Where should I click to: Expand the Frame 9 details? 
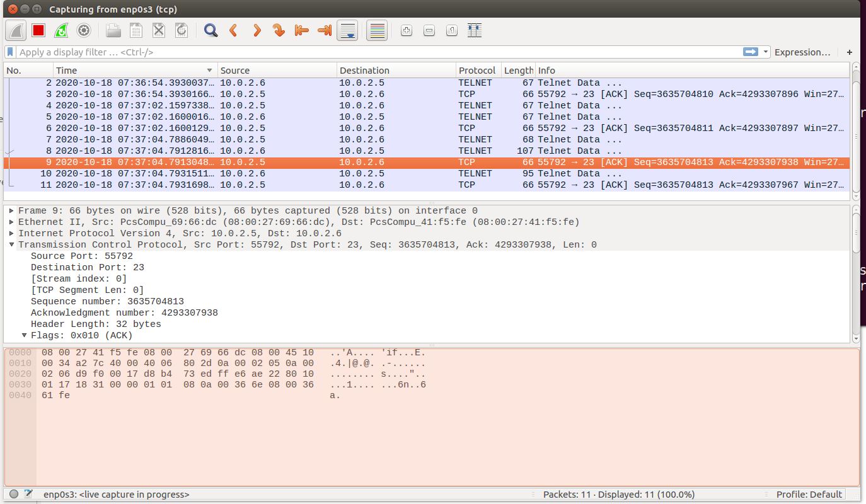pos(12,210)
